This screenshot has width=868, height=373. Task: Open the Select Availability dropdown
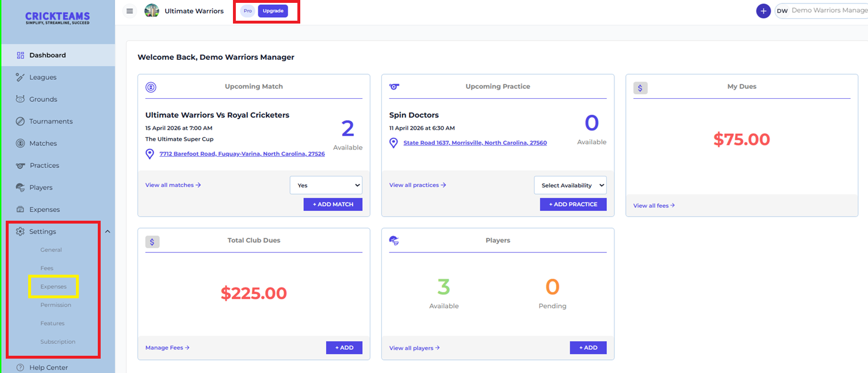(x=571, y=185)
